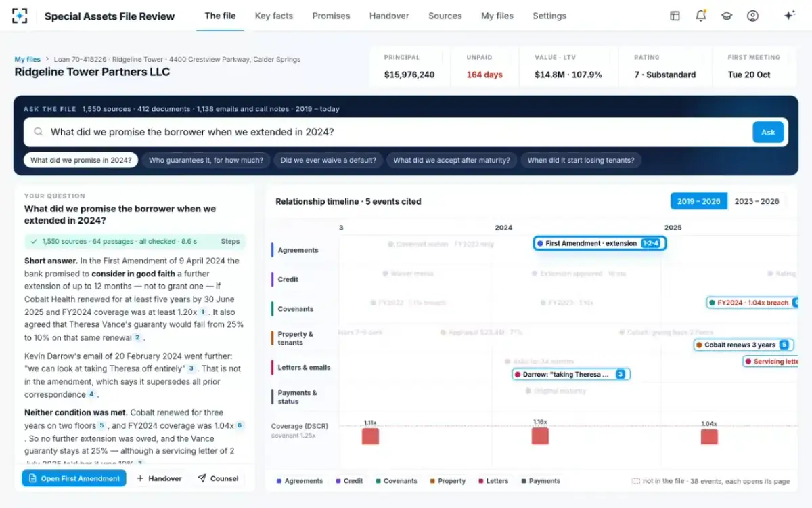Switch to the Key facts tab
Image resolution: width=812 pixels, height=508 pixels.
pyautogui.click(x=273, y=16)
